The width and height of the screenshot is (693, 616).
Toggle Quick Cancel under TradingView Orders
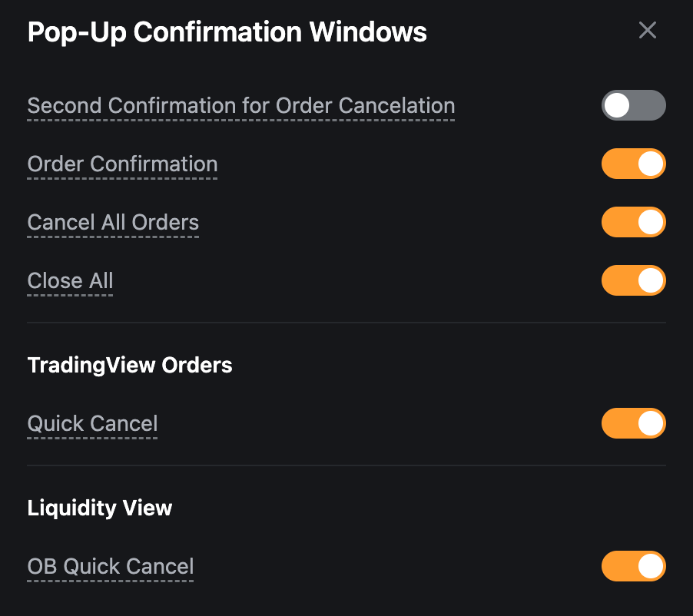pos(633,423)
